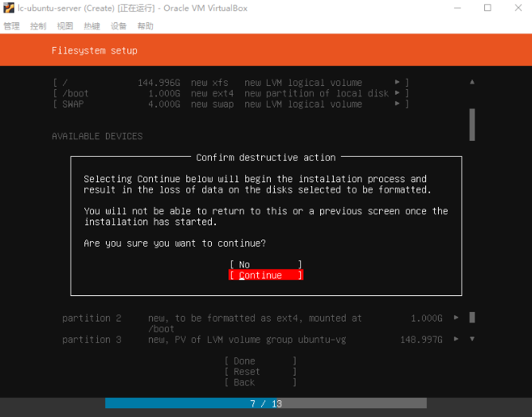Expand the /boot ext4 entry arrow

[397, 93]
